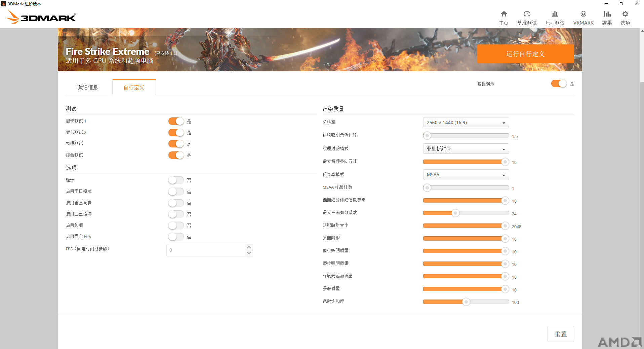This screenshot has width=644, height=349.
Task: Enable 启用垂直同步 switch
Action: pyautogui.click(x=176, y=203)
